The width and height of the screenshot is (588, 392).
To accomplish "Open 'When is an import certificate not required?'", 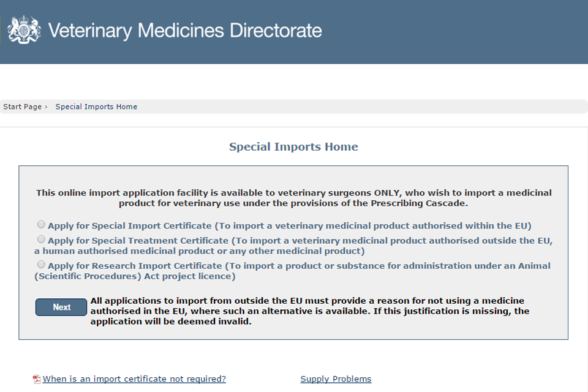I will [134, 379].
